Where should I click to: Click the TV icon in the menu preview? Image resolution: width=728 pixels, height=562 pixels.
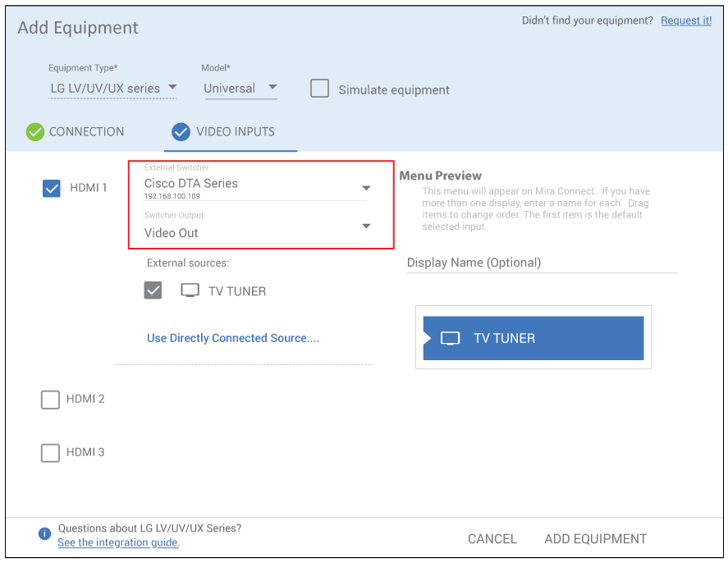click(x=450, y=338)
